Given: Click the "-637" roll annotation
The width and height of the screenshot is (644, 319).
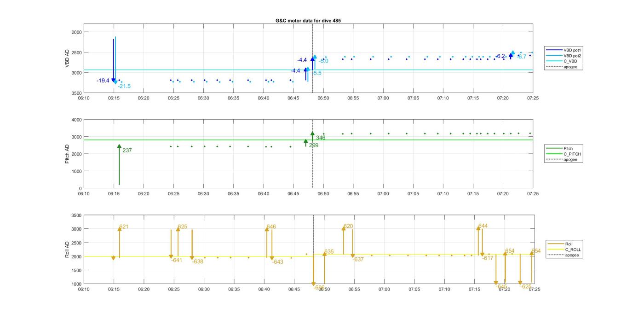Looking at the screenshot, I should coord(358,259).
